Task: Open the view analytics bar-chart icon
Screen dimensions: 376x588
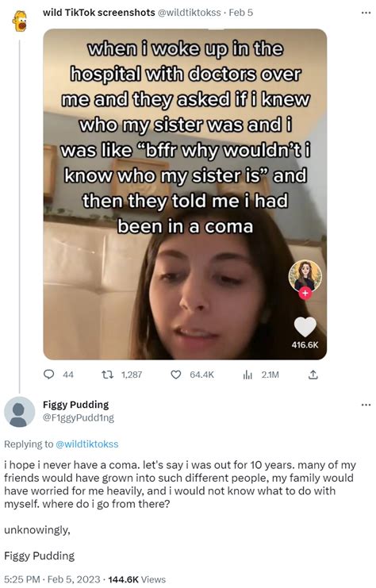Action: 247,375
